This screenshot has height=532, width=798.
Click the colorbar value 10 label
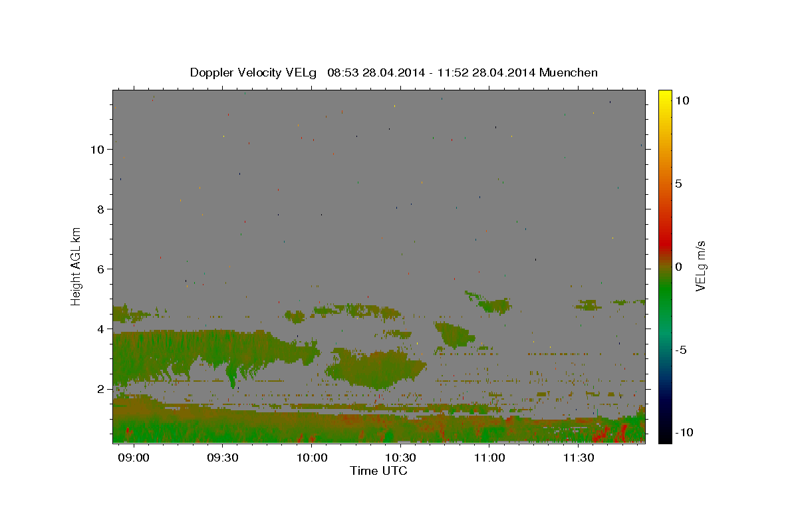(x=682, y=100)
